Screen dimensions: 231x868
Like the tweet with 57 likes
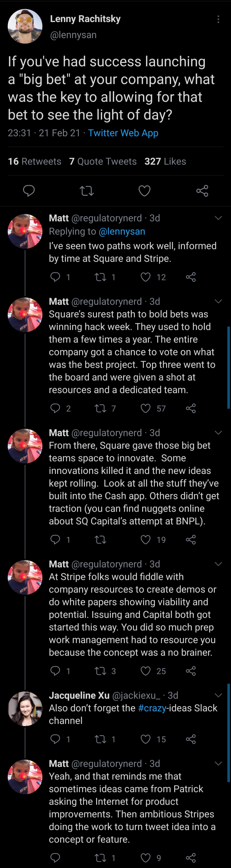(x=145, y=408)
